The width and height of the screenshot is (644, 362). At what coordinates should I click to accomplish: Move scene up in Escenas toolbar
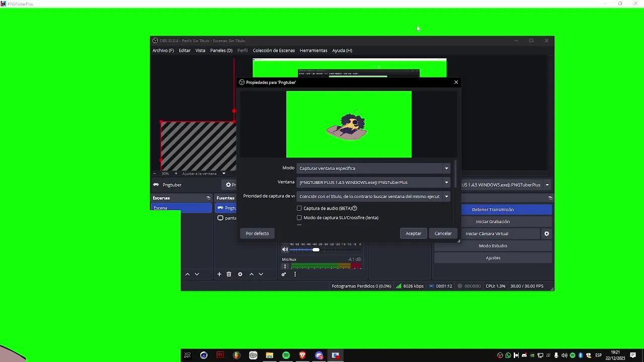click(188, 274)
